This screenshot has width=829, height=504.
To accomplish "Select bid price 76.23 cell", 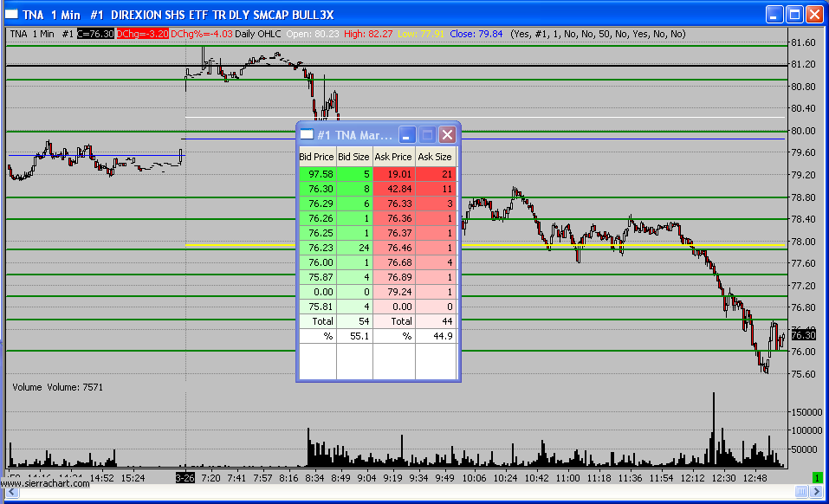I will [317, 248].
